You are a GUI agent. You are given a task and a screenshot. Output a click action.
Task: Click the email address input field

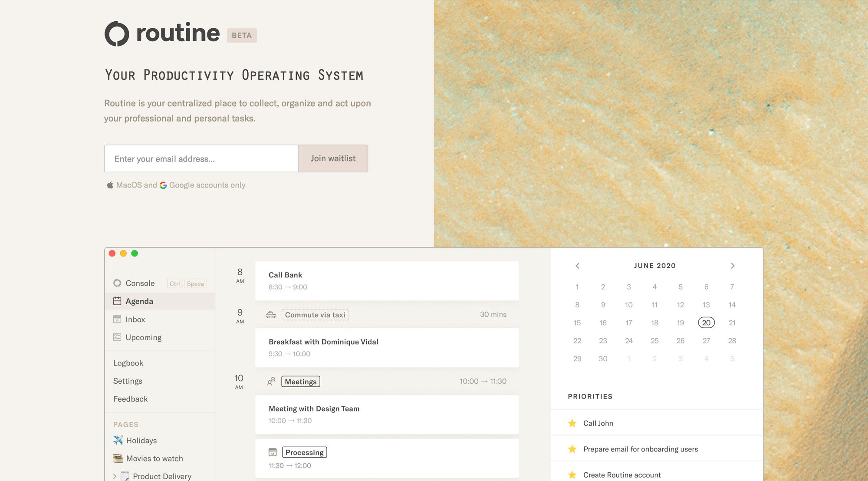tap(201, 158)
